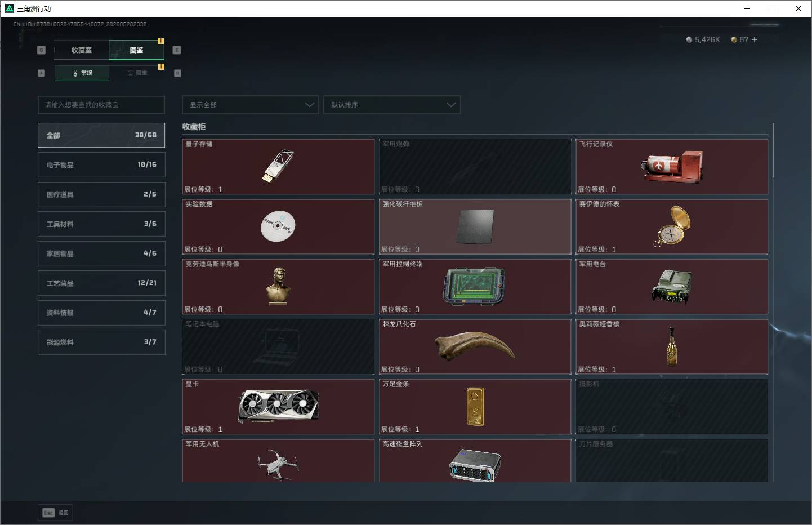Open the 飞行记录仪 flight recorder item
The width and height of the screenshot is (812, 525).
tap(672, 167)
